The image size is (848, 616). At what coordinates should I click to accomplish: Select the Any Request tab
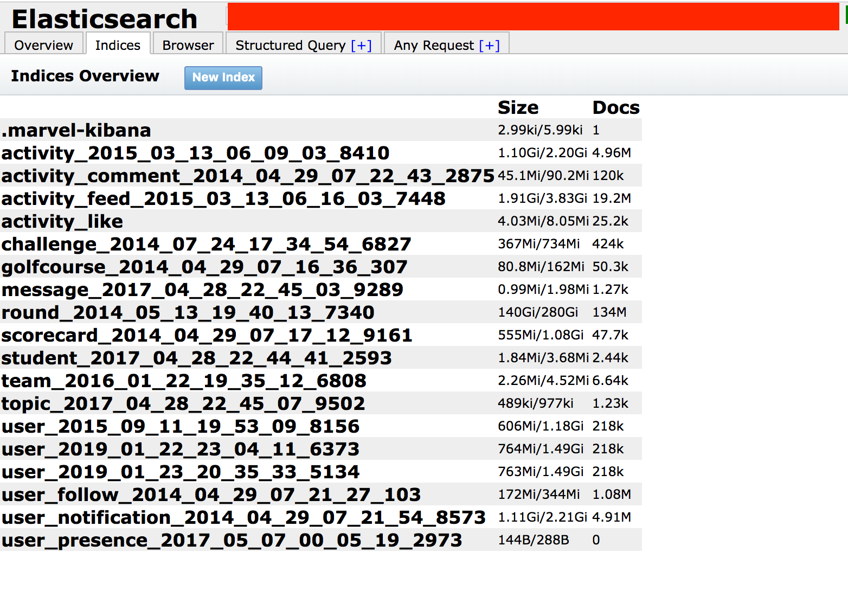click(434, 45)
